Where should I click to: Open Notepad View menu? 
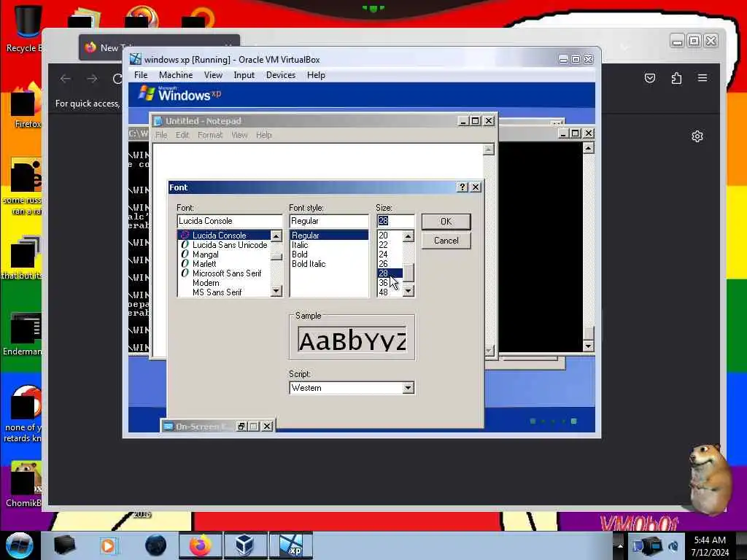click(x=239, y=135)
